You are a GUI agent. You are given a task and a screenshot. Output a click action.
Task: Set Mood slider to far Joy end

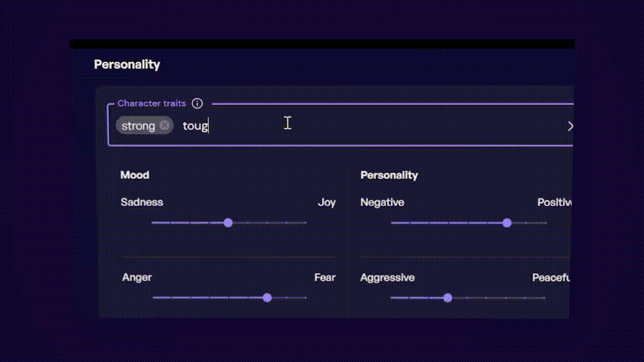pos(306,223)
